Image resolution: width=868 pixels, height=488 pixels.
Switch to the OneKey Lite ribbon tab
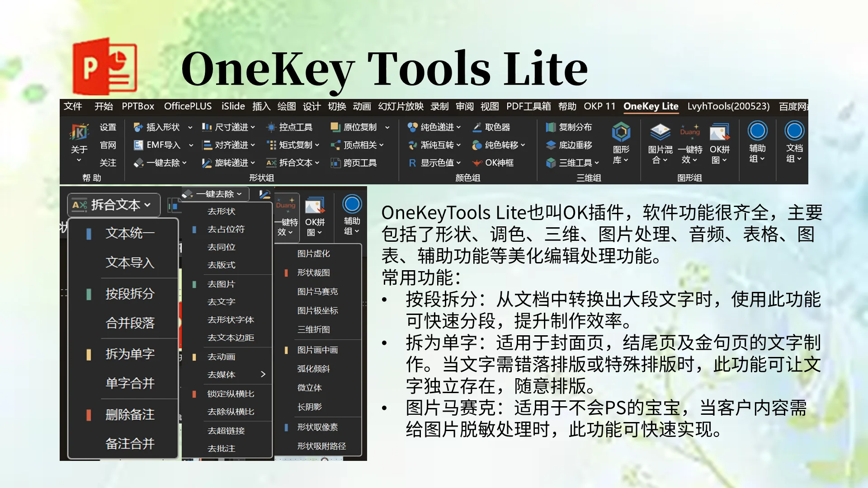coord(651,106)
